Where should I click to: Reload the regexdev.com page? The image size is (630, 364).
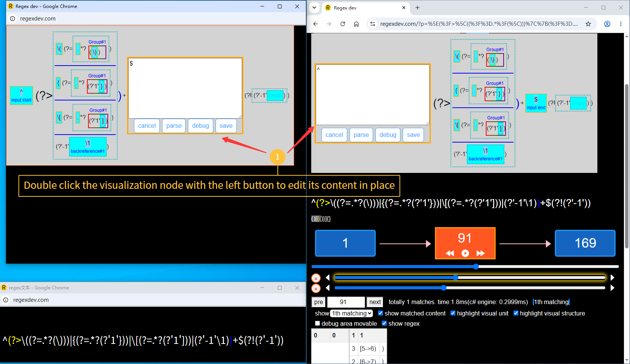click(343, 24)
